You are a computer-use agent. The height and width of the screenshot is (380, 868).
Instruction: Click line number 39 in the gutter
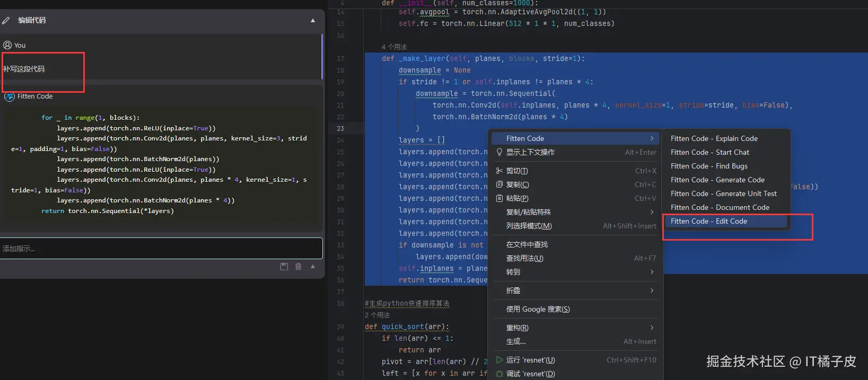pyautogui.click(x=340, y=327)
